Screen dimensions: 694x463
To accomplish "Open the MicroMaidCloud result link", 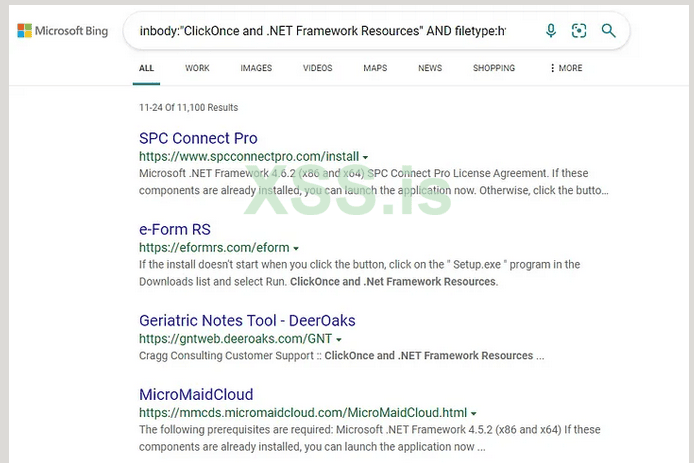I will tap(196, 394).
